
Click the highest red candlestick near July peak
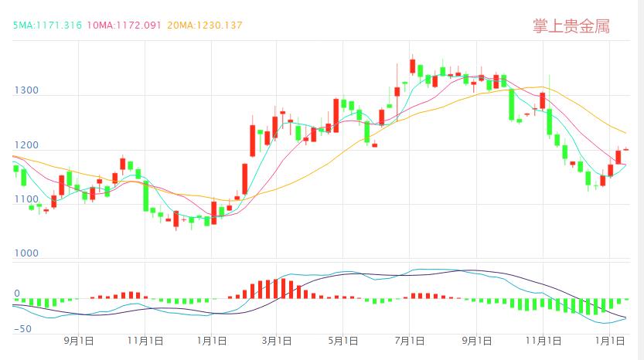412,66
